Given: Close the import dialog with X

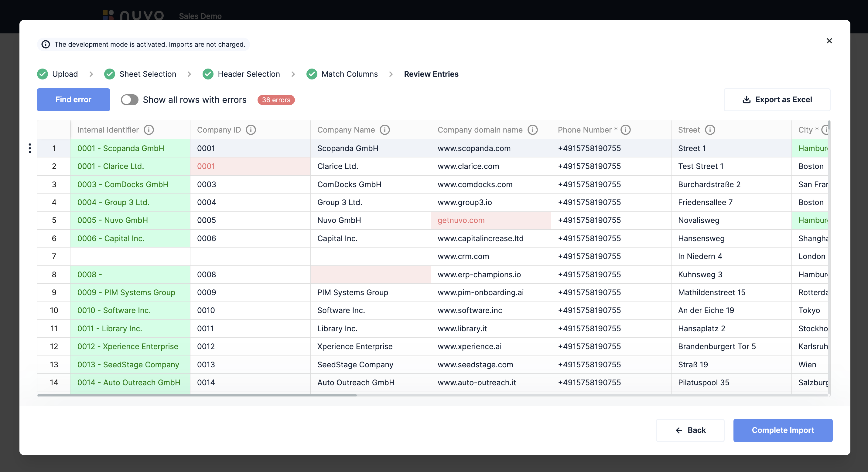Looking at the screenshot, I should tap(829, 41).
